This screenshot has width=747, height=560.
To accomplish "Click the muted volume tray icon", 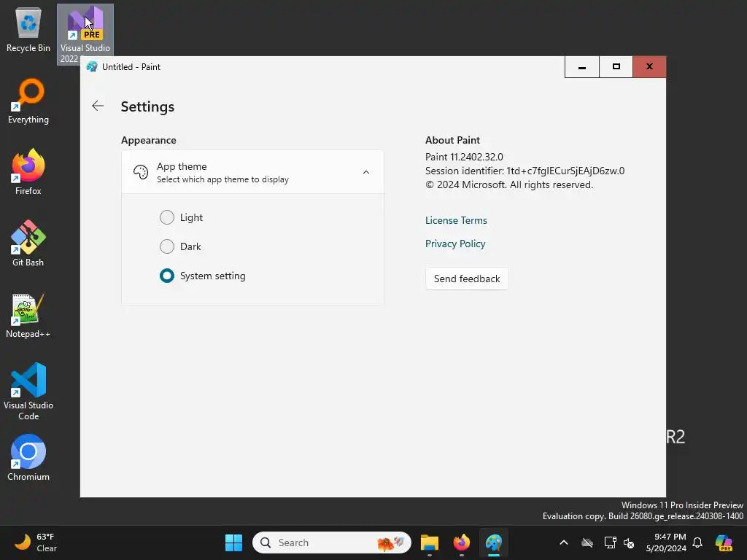I will 629,542.
